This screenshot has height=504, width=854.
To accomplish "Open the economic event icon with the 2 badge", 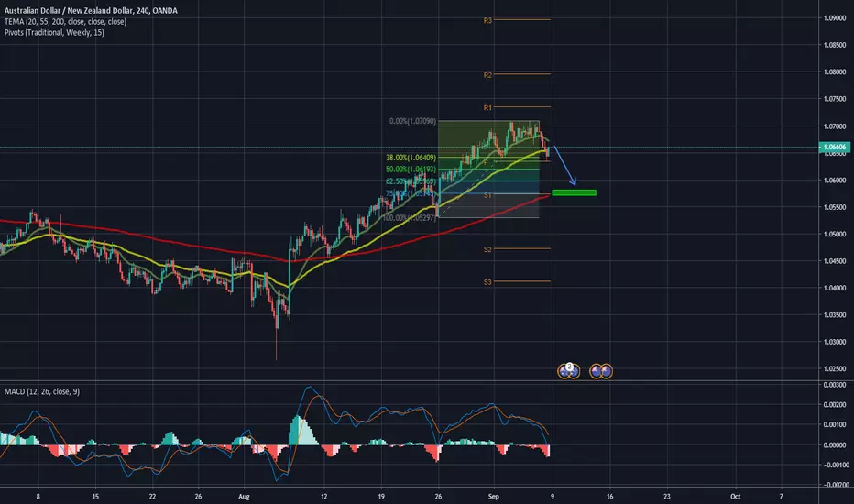I will click(569, 371).
